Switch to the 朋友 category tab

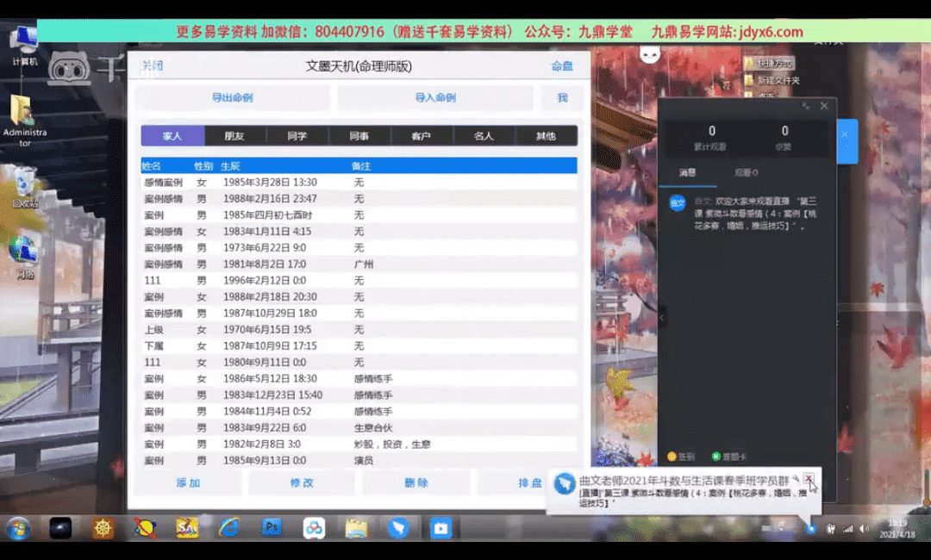tap(234, 136)
